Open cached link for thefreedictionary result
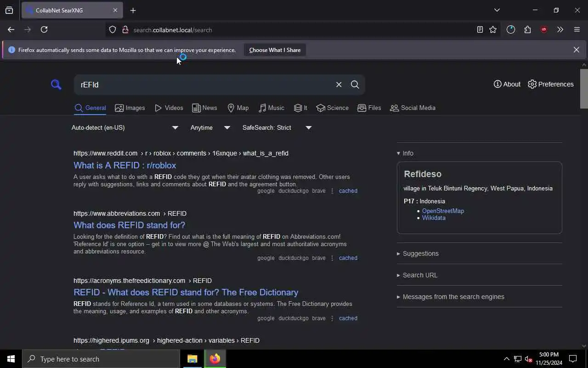Image resolution: width=588 pixels, height=368 pixels. tap(348, 318)
